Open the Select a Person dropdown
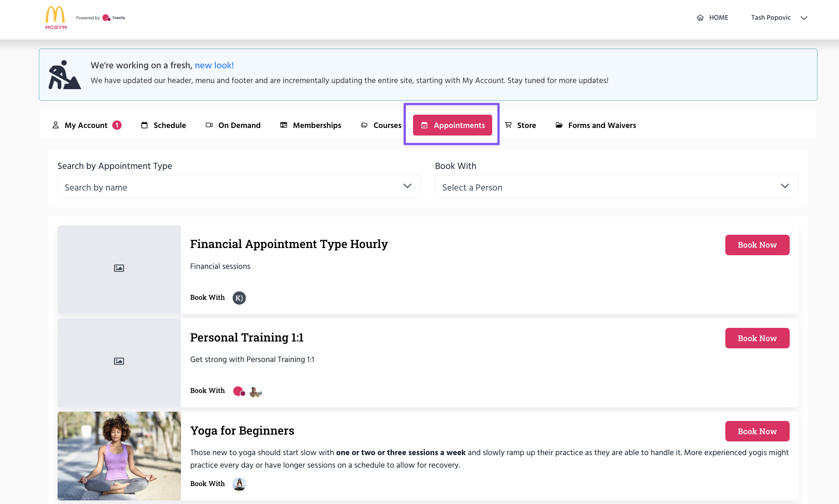Viewport: 839px width, 504px height. point(616,187)
